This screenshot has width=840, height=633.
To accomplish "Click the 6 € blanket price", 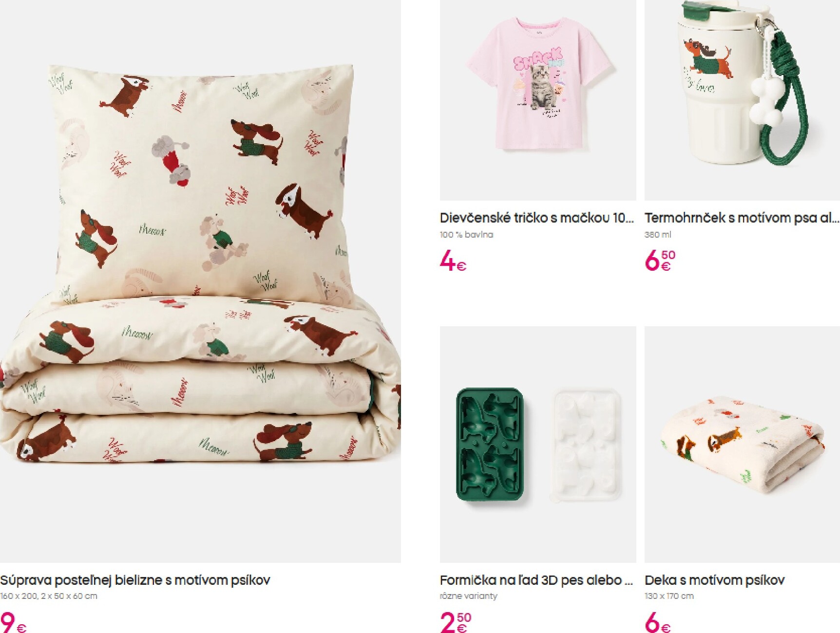I will click(658, 622).
